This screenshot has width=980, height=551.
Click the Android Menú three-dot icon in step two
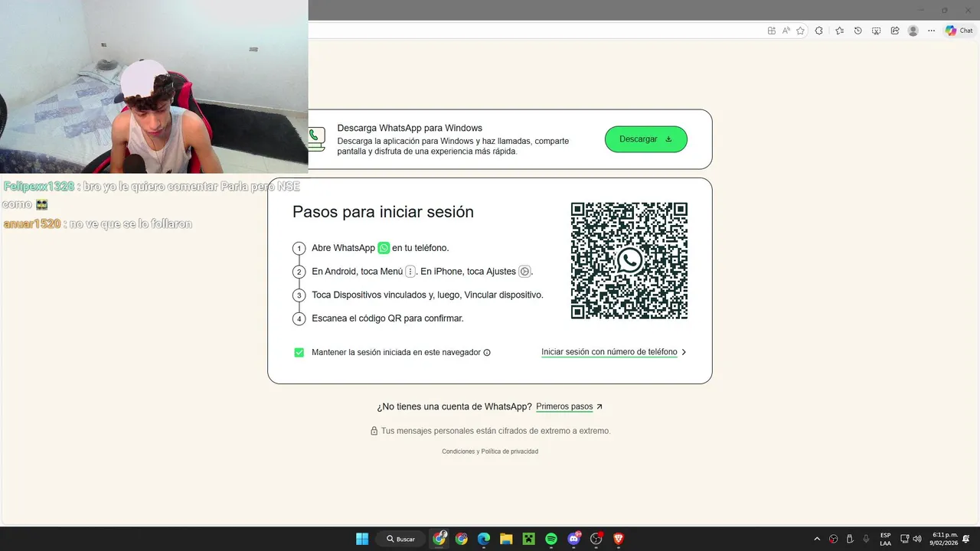[x=410, y=271]
